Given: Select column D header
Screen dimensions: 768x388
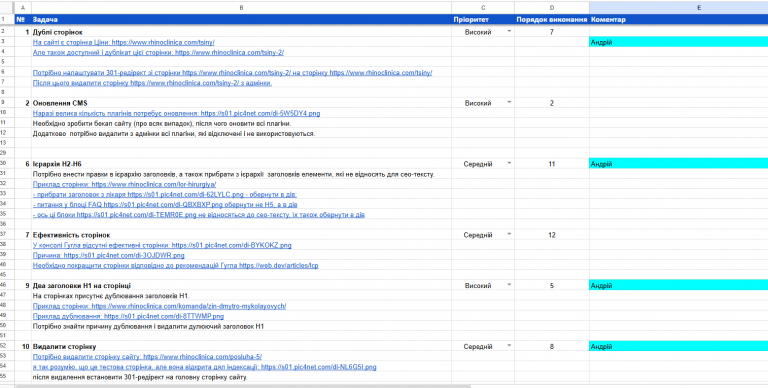Looking at the screenshot, I should click(552, 8).
